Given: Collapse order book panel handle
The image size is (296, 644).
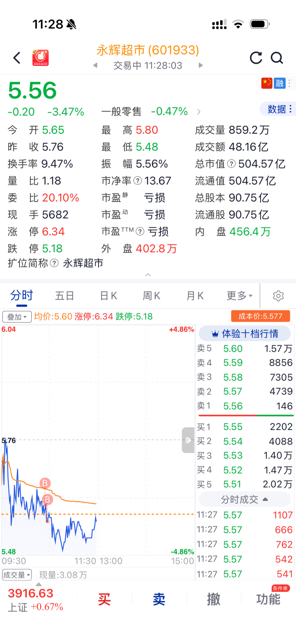Looking at the screenshot, I should coord(188,440).
